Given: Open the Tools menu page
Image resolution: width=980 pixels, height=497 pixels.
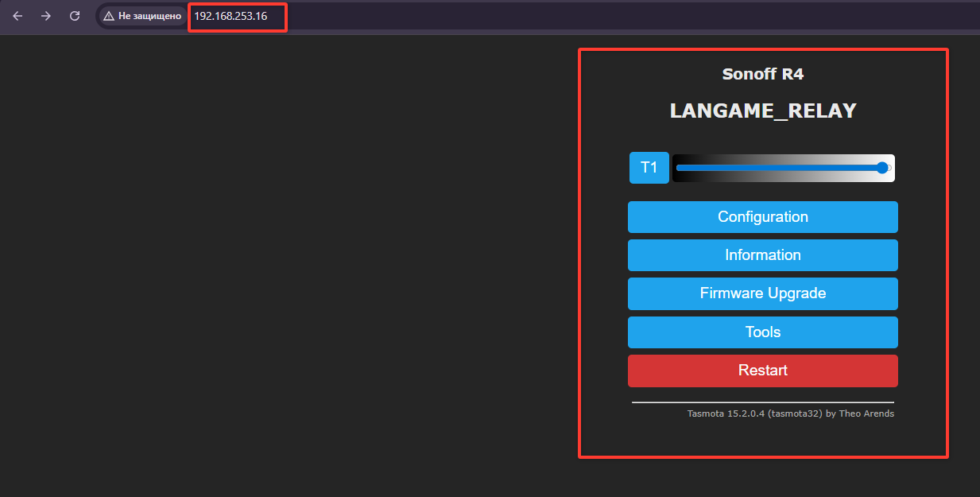Looking at the screenshot, I should [x=763, y=332].
